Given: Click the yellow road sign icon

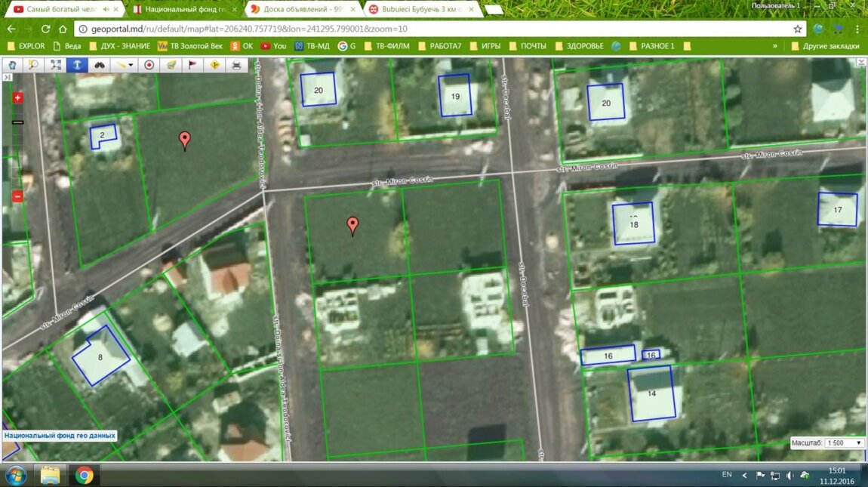Looking at the screenshot, I should click(214, 65).
